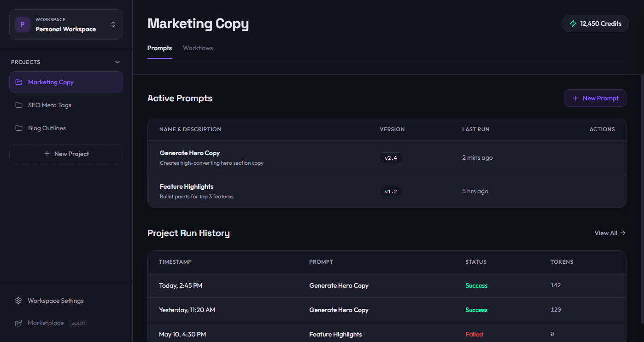
Task: Click the purple P workspace avatar icon
Action: click(23, 24)
